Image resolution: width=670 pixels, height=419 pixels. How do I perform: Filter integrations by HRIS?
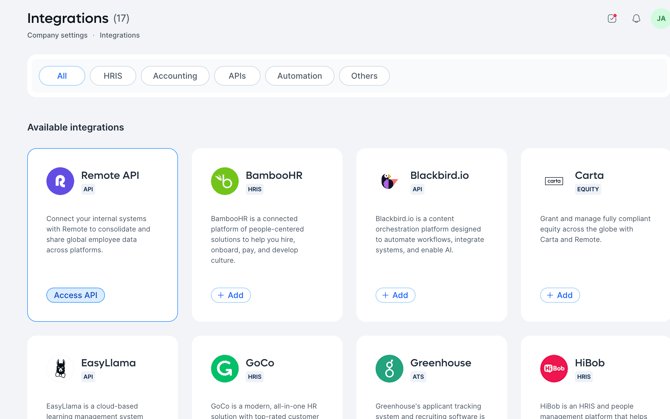pyautogui.click(x=113, y=76)
